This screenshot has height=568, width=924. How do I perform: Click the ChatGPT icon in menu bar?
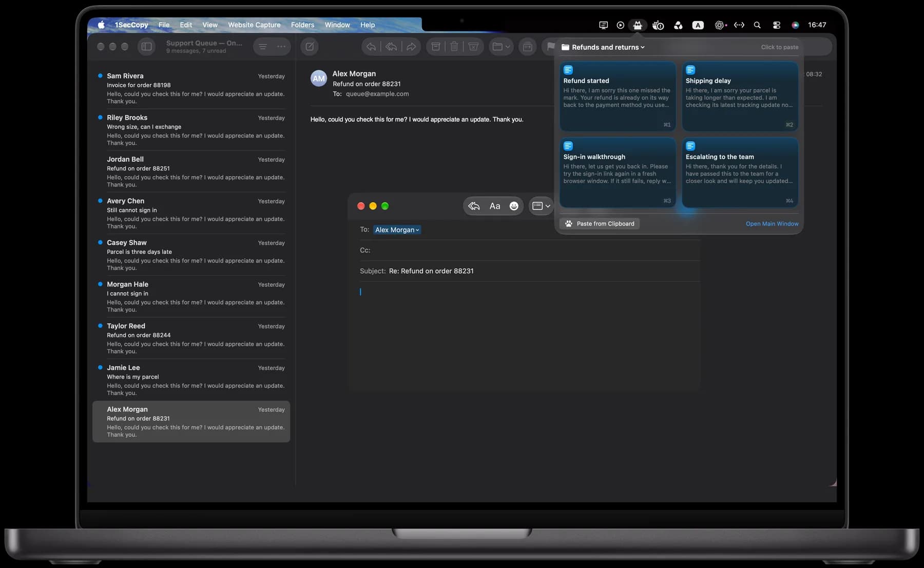pos(720,25)
